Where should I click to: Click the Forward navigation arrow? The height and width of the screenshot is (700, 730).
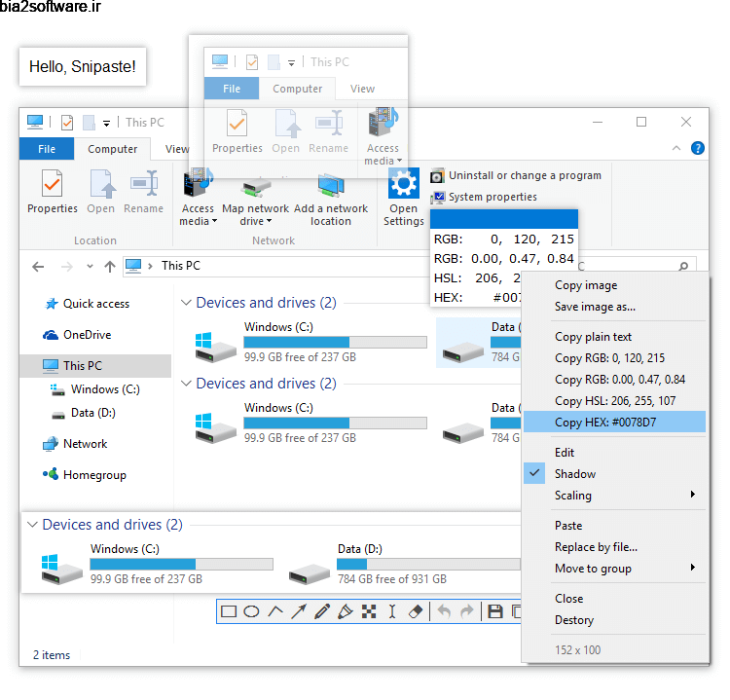tap(67, 267)
